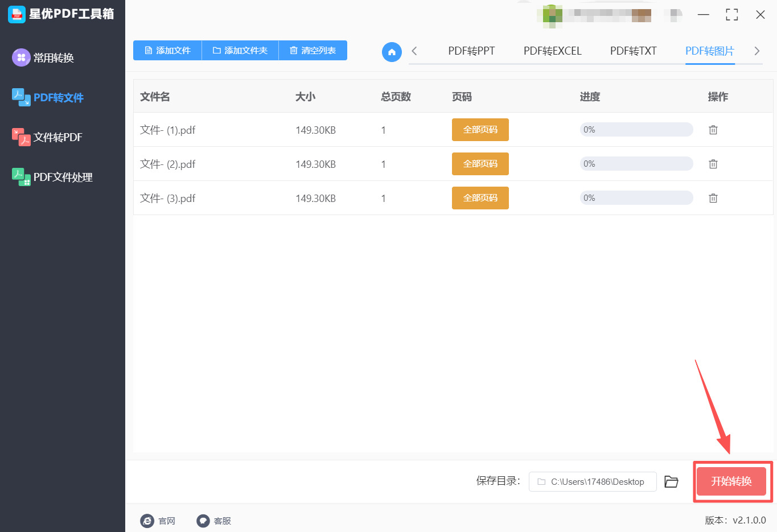Screen dimensions: 777x532
Task: Click the size 149.30KB of 文件- (3).pdf
Action: [x=315, y=198]
